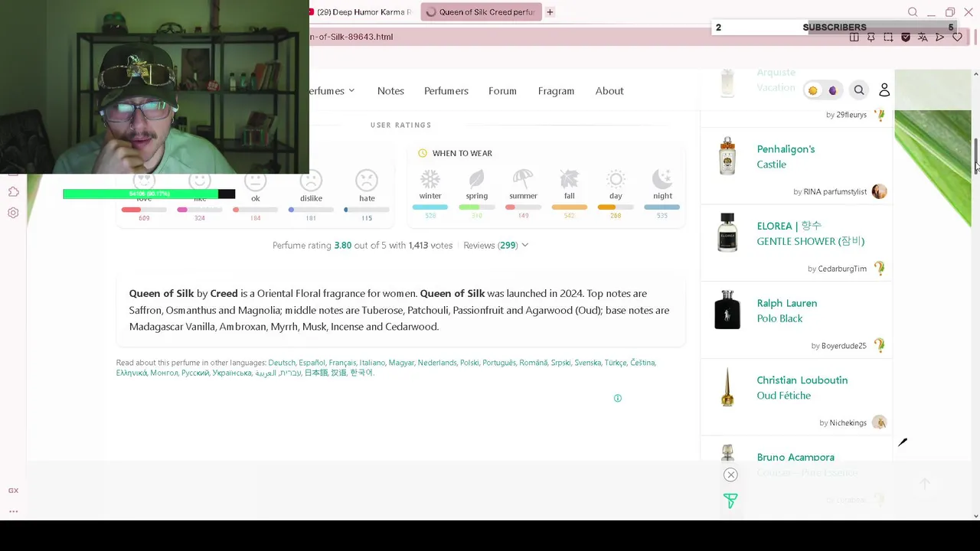Click the fall vote bar
The width and height of the screenshot is (980, 551).
click(570, 207)
